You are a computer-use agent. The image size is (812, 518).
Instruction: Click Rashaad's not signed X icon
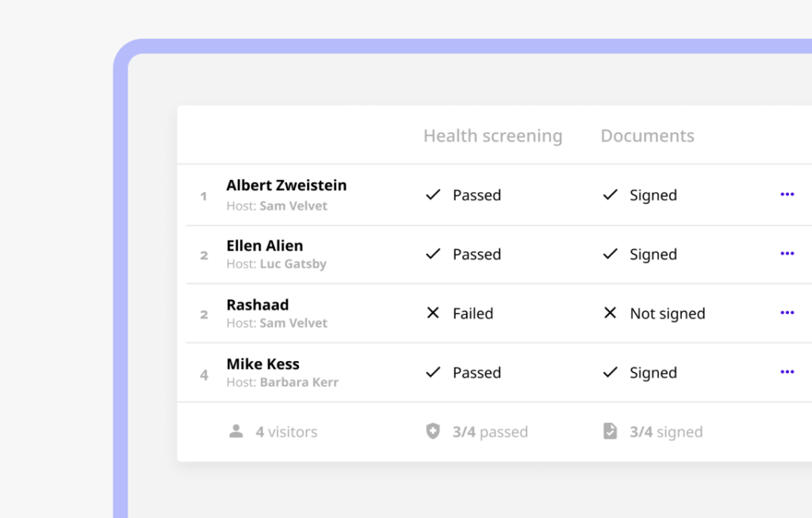[610, 313]
